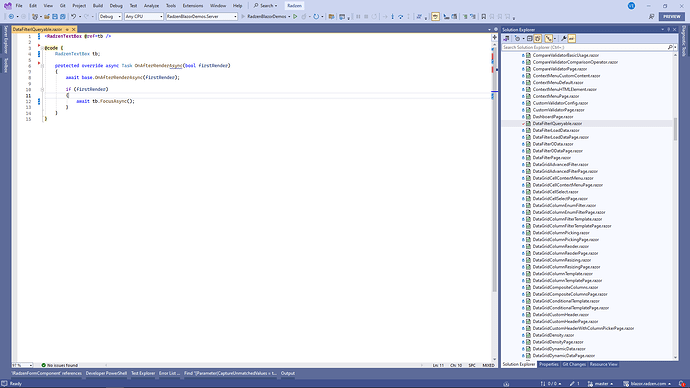Viewport: 690px width, 388px height.
Task: Open the Test Explorer panel tab
Action: coord(143,373)
